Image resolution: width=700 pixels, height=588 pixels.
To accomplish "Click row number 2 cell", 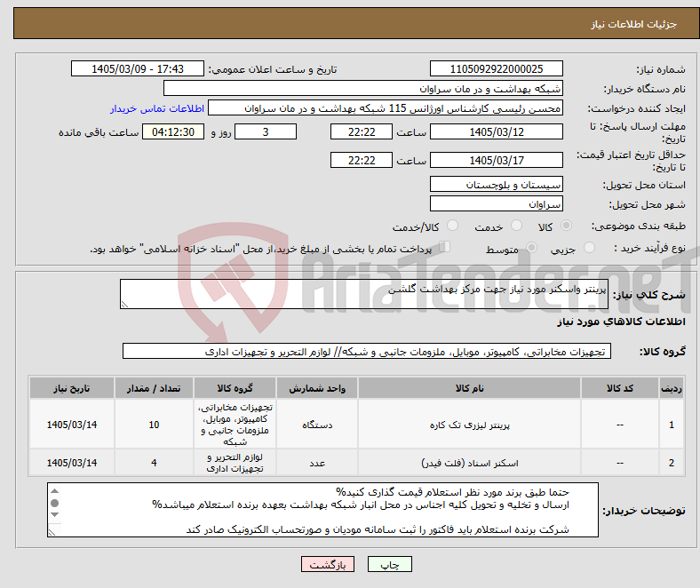I will coord(671,463).
